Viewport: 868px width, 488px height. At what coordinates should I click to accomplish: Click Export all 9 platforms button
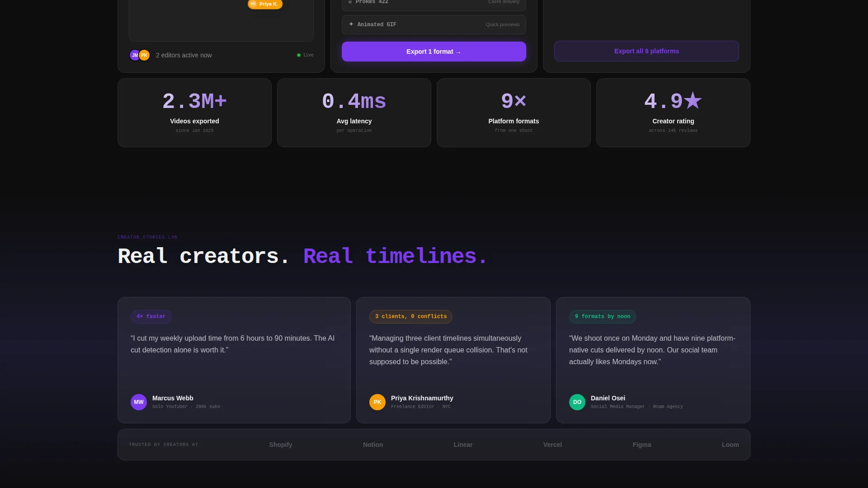click(646, 51)
